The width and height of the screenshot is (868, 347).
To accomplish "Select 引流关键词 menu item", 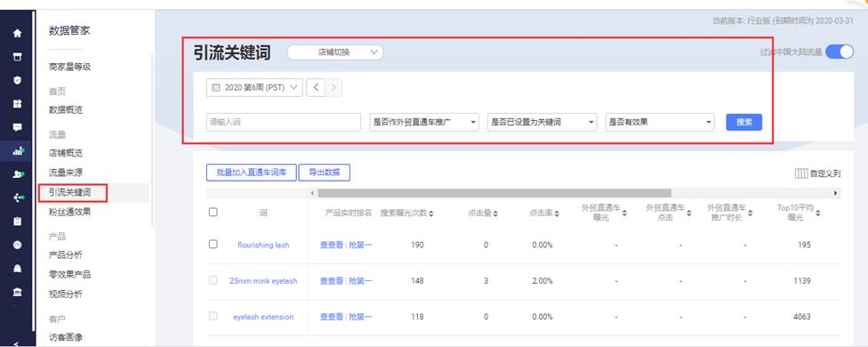I will pyautogui.click(x=69, y=192).
